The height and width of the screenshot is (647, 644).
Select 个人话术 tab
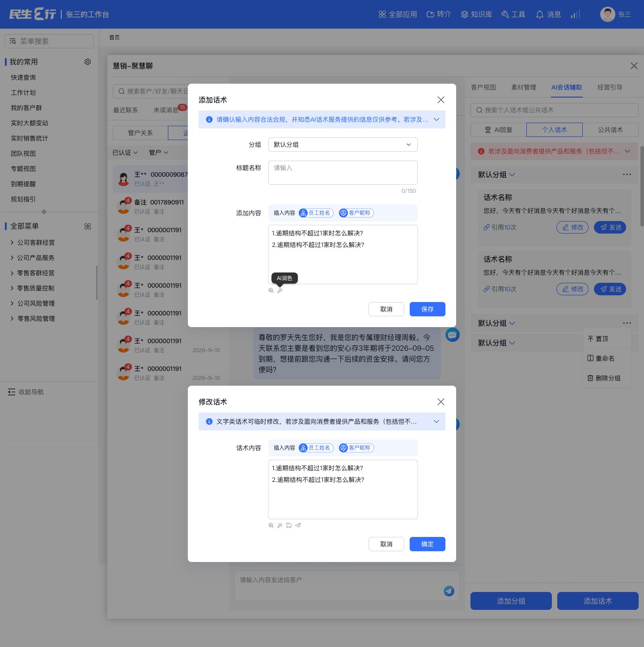pyautogui.click(x=555, y=130)
